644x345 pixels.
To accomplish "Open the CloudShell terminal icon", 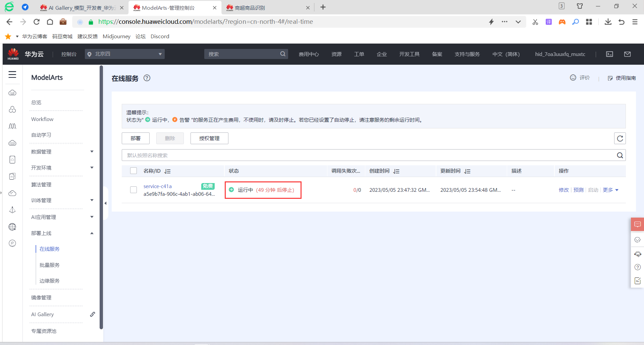I will (x=609, y=54).
